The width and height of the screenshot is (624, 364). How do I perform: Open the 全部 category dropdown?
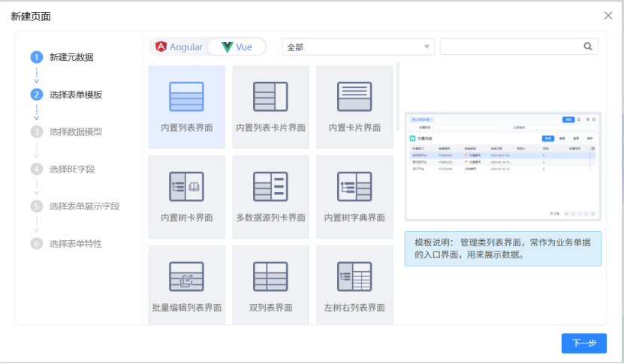coord(357,47)
